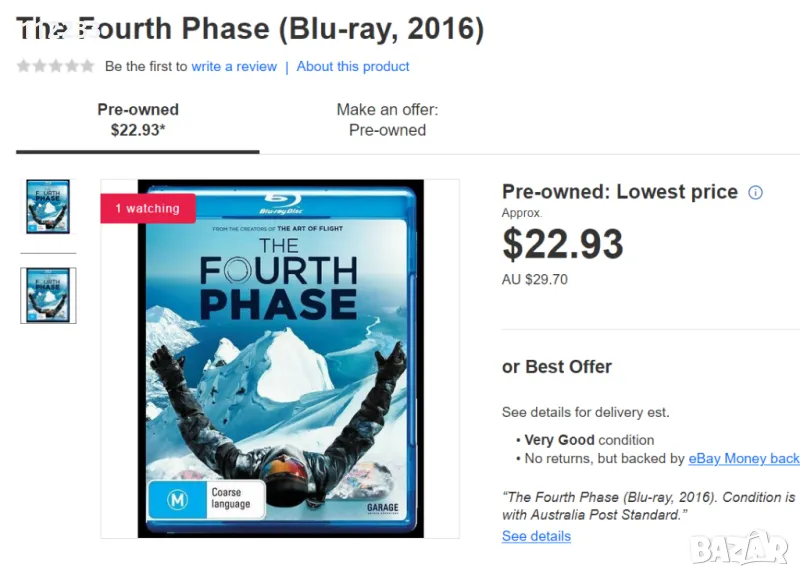The width and height of the screenshot is (800, 577).
Task: Click the product title heading
Action: (x=250, y=29)
